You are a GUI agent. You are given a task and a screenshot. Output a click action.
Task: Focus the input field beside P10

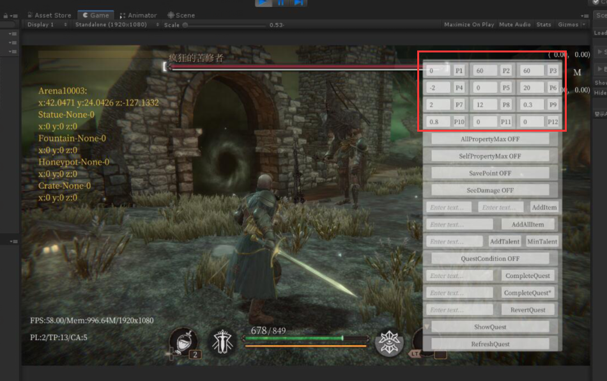pyautogui.click(x=438, y=122)
